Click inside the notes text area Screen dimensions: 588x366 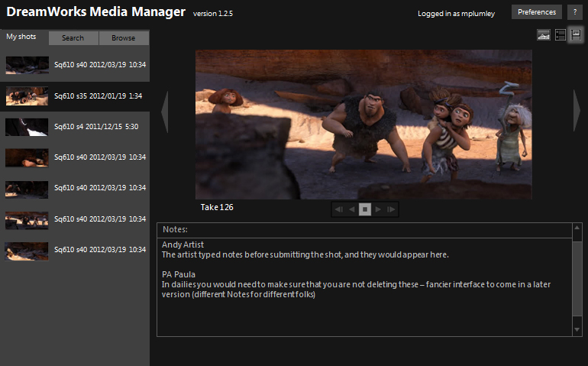point(364,287)
